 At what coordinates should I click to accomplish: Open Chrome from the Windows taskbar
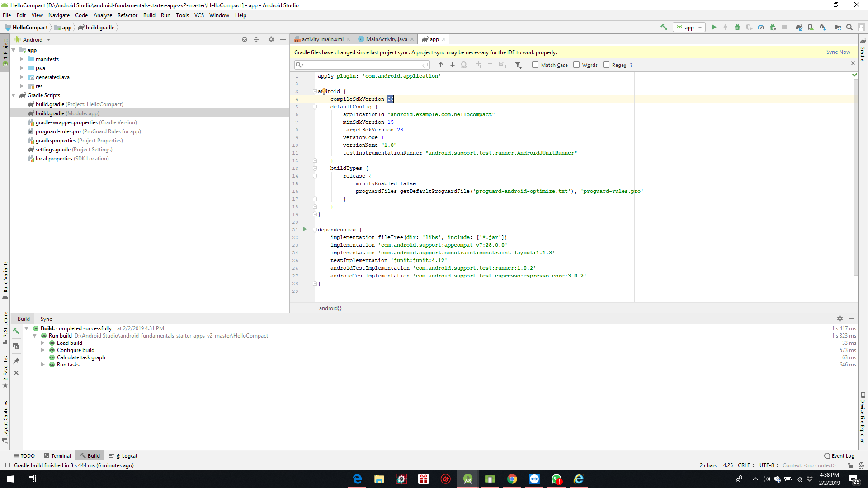(512, 479)
